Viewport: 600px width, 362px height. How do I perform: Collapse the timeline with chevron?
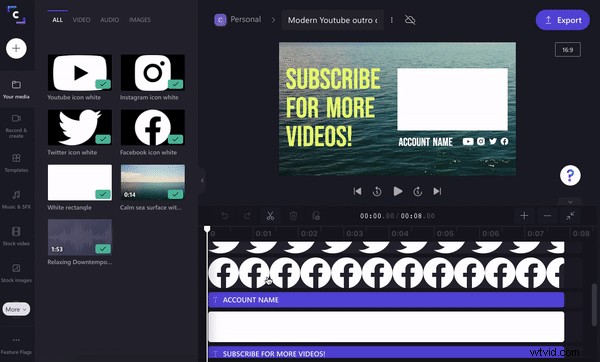pyautogui.click(x=570, y=202)
